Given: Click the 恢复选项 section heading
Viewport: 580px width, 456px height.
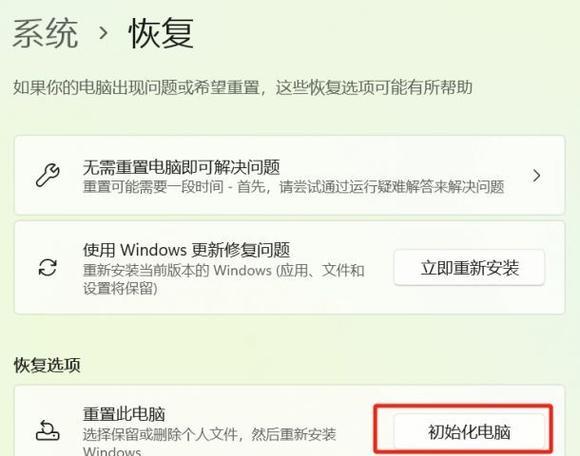Looking at the screenshot, I should click(47, 365).
